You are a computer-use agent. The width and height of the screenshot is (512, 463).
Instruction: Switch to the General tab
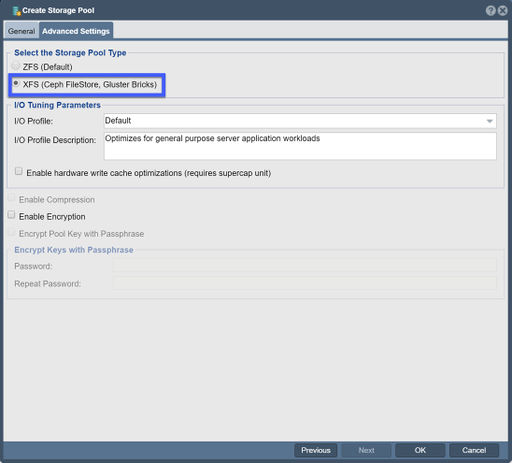(22, 31)
